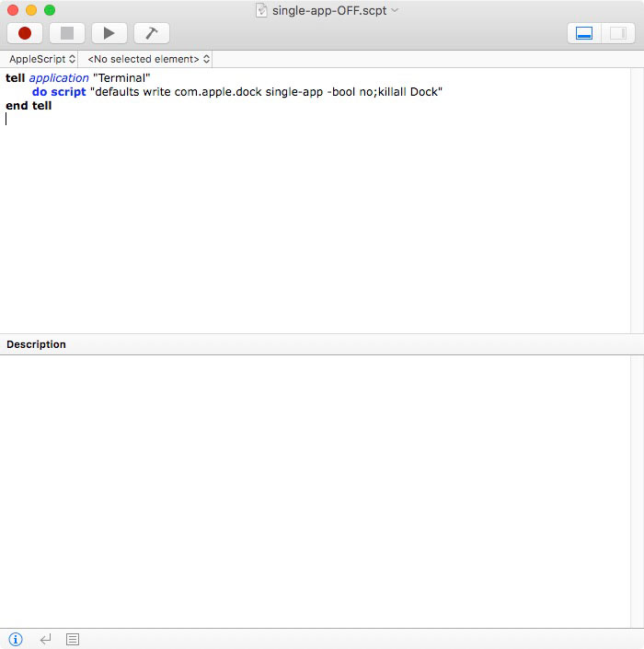Click the script document icon in title bar
This screenshot has width=644, height=649.
(x=261, y=10)
